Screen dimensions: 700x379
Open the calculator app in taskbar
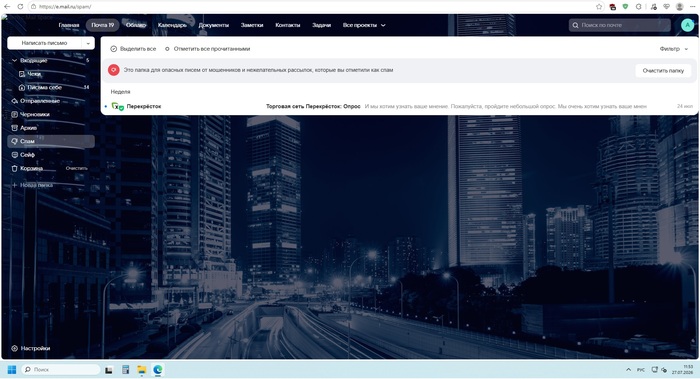[x=125, y=369]
